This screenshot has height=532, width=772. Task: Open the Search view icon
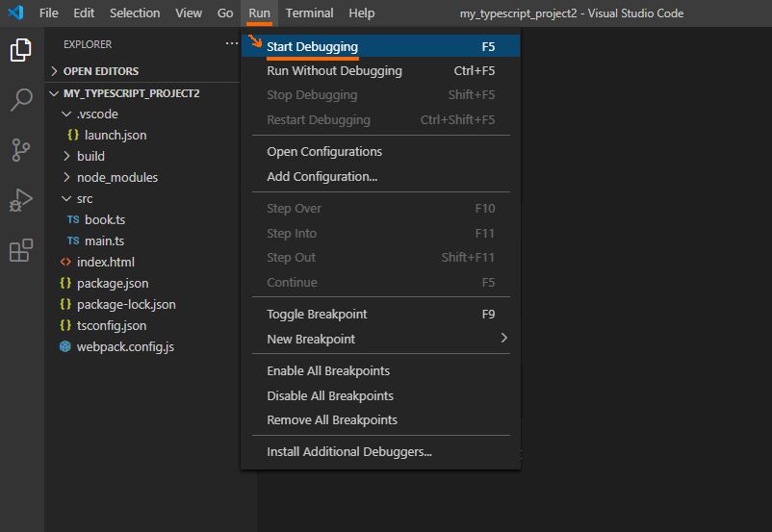(x=21, y=100)
